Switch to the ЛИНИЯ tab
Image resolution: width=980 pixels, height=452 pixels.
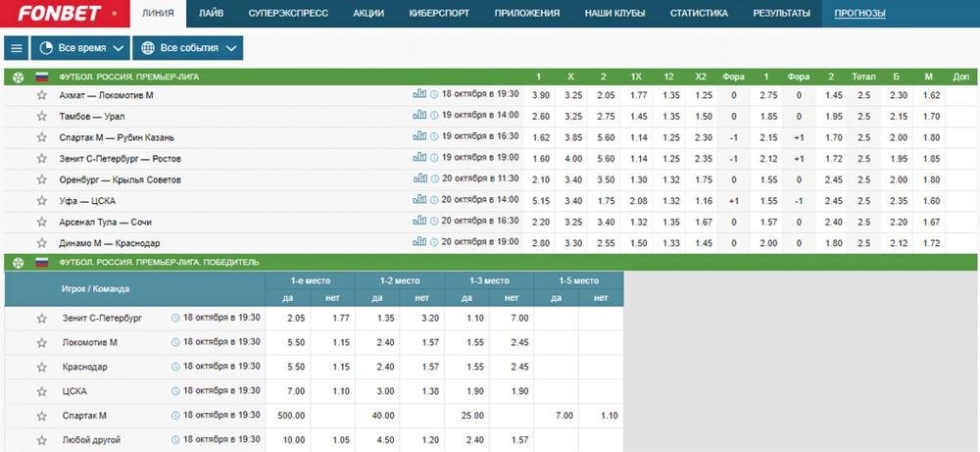158,13
